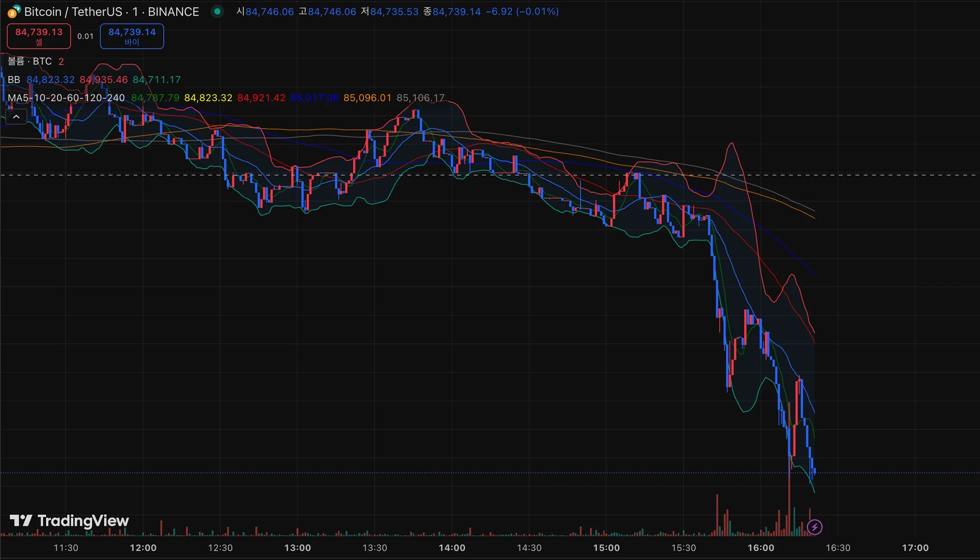
Task: Click the change value −6.92 (−0.01%)
Action: (522, 11)
